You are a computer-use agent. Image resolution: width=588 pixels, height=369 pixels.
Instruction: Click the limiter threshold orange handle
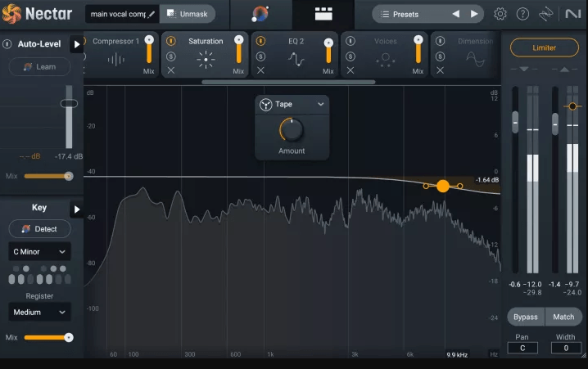(x=572, y=106)
